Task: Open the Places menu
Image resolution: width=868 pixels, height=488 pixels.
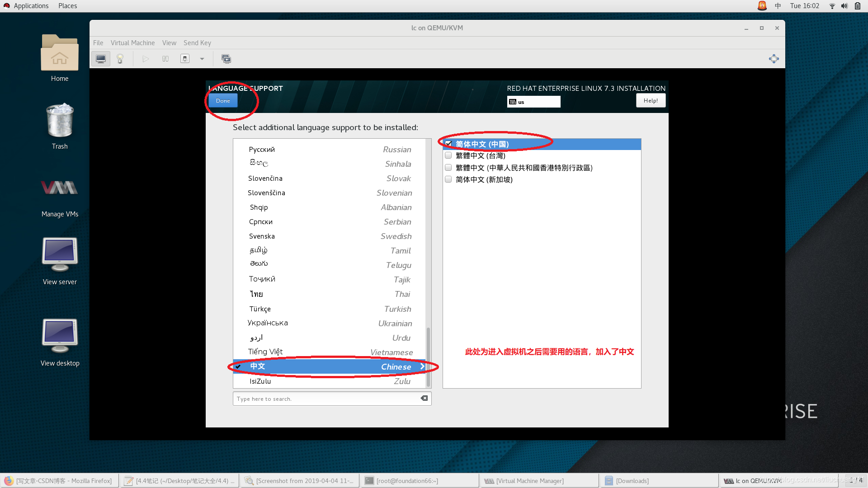Action: 67,6
